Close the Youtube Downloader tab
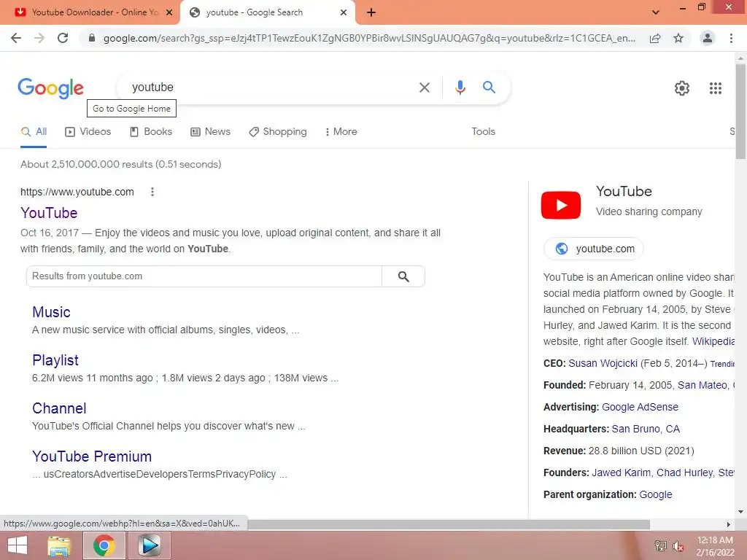 coord(169,12)
